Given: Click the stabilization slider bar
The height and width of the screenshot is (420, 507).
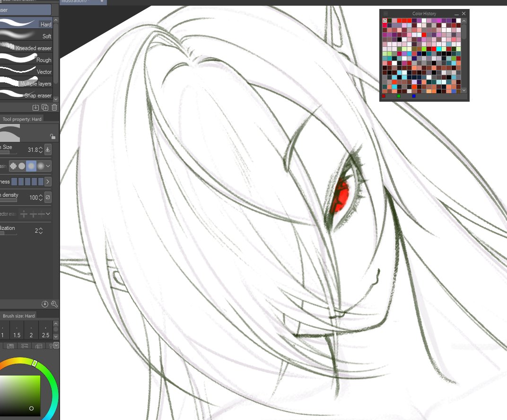Looking at the screenshot, I should 9,233.
